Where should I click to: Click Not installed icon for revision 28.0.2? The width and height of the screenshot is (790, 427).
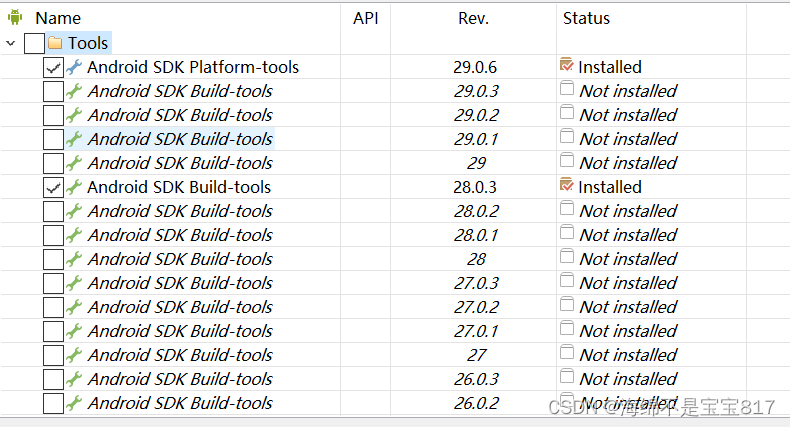pyautogui.click(x=567, y=208)
